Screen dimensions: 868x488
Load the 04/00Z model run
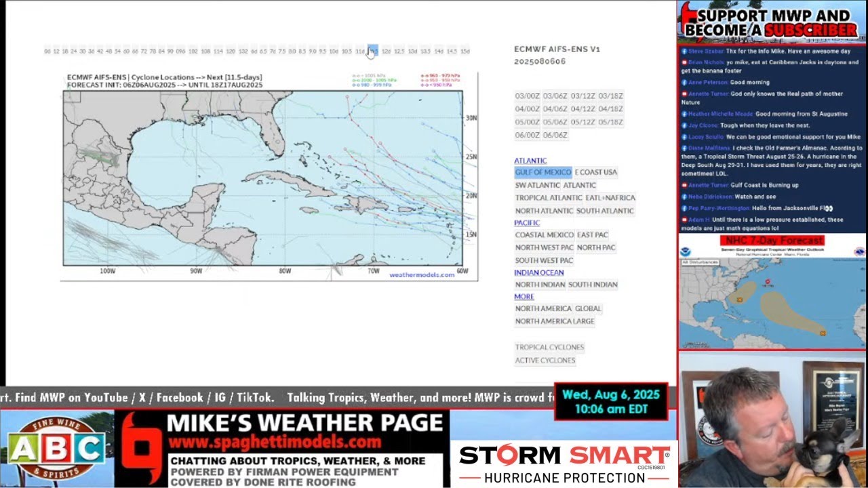(528, 109)
